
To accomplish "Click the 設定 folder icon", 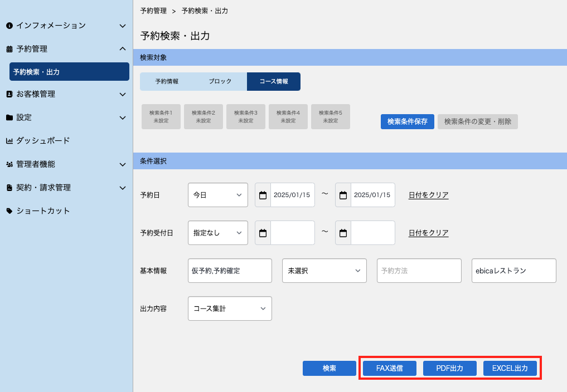I will [9, 117].
